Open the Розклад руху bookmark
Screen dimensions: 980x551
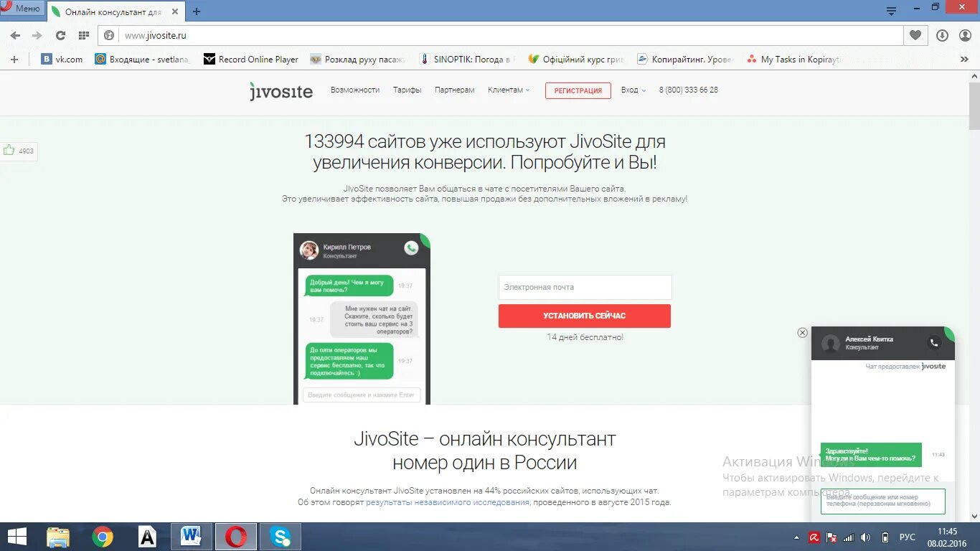click(358, 60)
